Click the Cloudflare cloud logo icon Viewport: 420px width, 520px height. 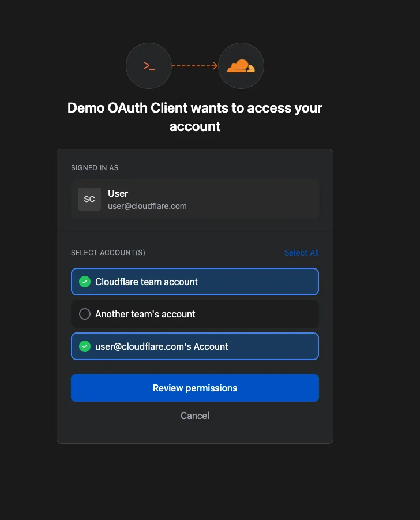[x=241, y=66]
